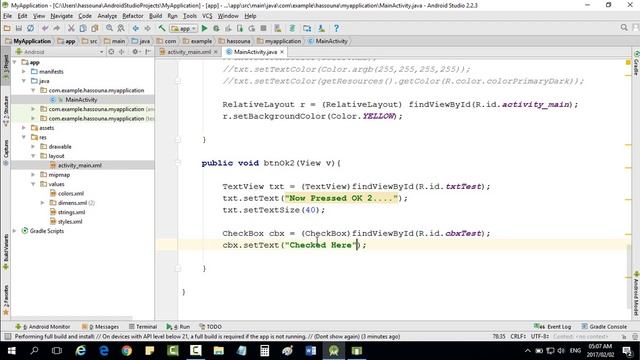Expand the Gradle Scripts node
The image size is (640, 360).
[15, 231]
